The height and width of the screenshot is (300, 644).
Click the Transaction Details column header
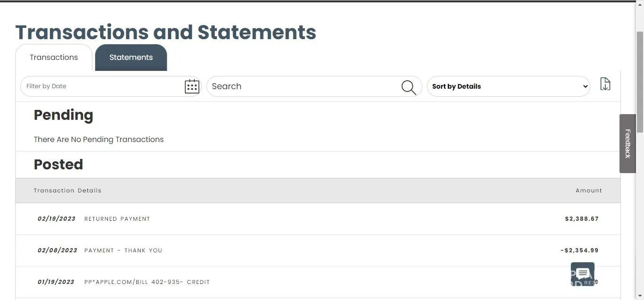click(67, 191)
